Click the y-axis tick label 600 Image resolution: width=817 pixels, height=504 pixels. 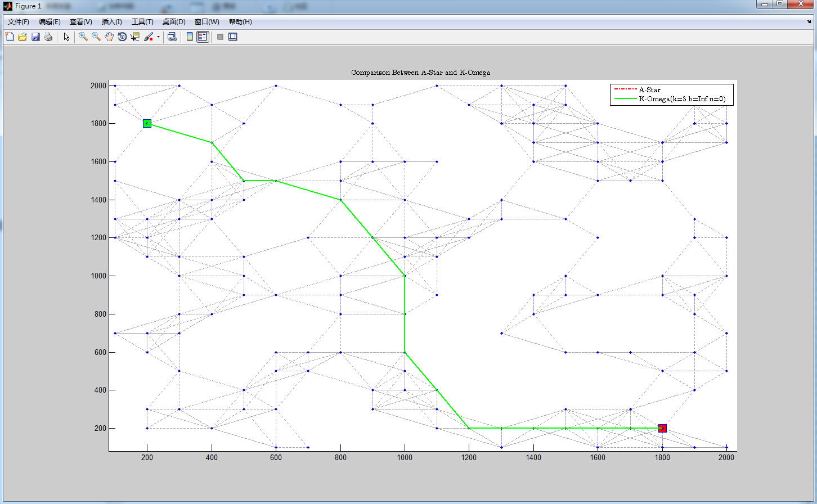[101, 352]
